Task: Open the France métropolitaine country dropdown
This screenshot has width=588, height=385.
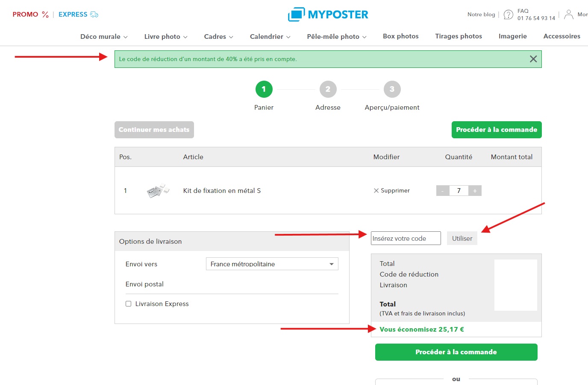Action: [272, 264]
